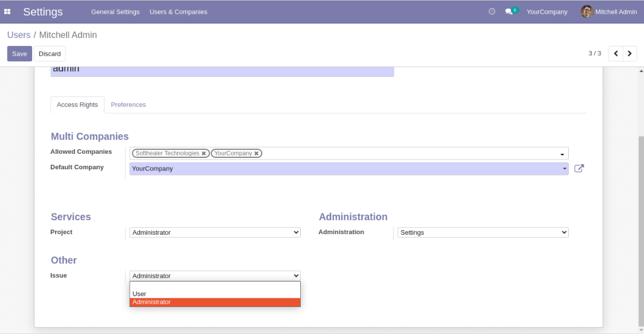Open the Project access level dropdown
The height and width of the screenshot is (334, 644).
[215, 232]
